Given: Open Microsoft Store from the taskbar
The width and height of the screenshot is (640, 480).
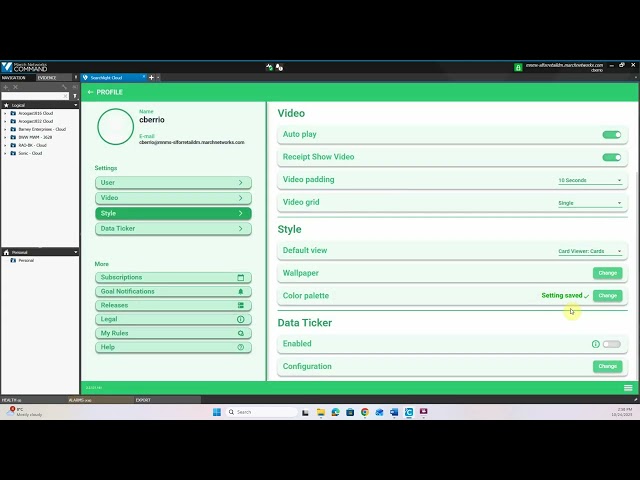Looking at the screenshot, I should click(x=350, y=412).
